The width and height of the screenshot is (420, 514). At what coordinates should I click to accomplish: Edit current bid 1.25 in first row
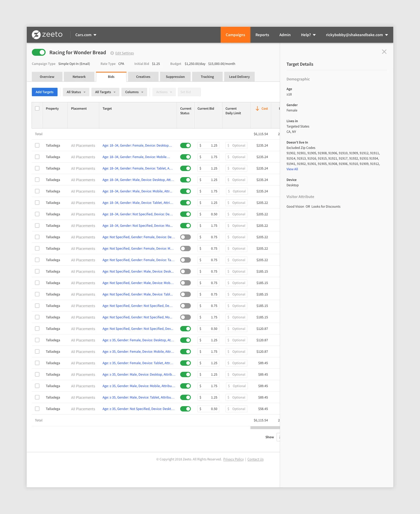coord(208,145)
